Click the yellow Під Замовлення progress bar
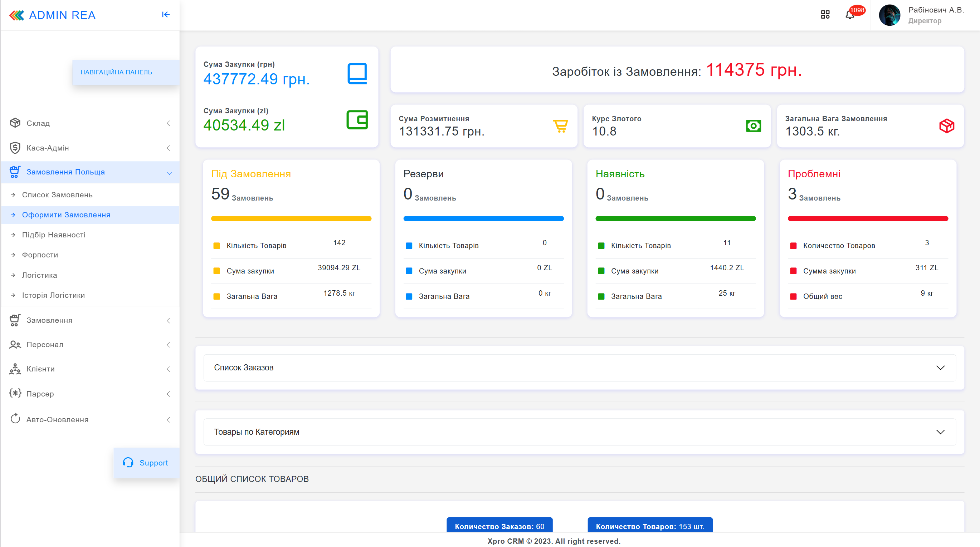The image size is (980, 547). (x=291, y=218)
